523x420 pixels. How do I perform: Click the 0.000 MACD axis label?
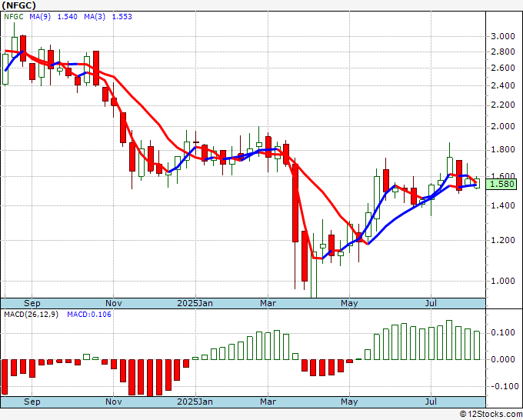pyautogui.click(x=503, y=360)
